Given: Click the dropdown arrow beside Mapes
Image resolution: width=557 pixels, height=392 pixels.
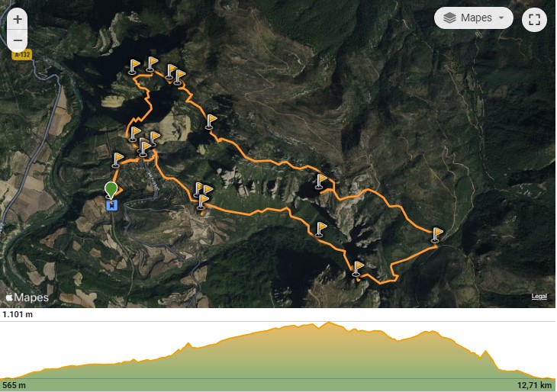Looking at the screenshot, I should (x=501, y=18).
